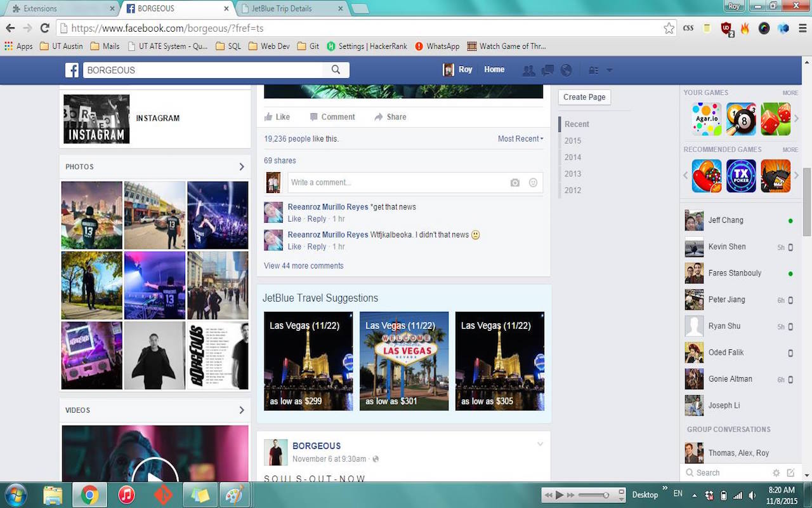Click the page vertical scrollbar
This screenshot has height=508, width=812.
pyautogui.click(x=807, y=202)
